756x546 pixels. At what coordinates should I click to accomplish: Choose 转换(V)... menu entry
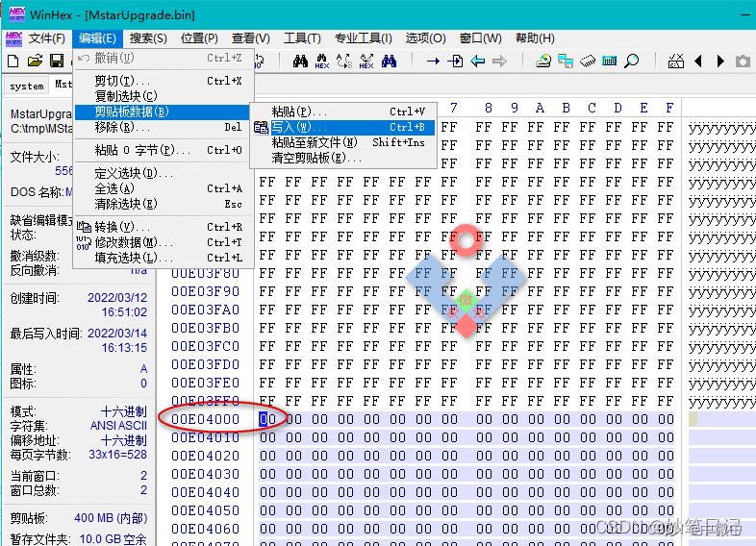tap(164, 227)
